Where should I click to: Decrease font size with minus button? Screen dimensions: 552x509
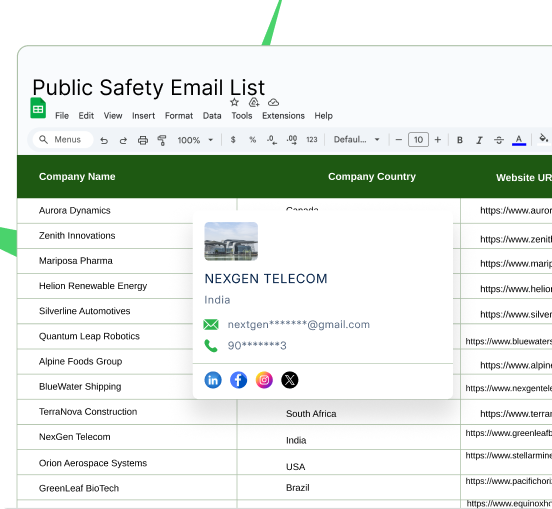click(399, 140)
